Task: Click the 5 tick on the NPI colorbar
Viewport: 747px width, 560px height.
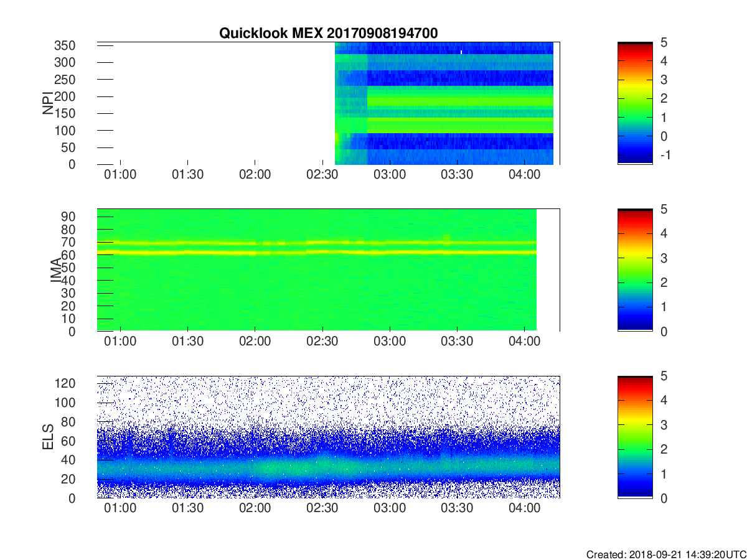Action: [x=664, y=42]
